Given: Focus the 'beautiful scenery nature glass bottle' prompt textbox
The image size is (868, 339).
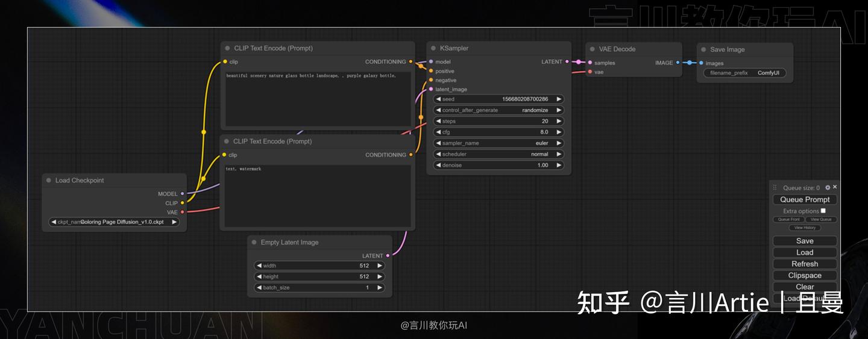Looking at the screenshot, I should coord(318,99).
